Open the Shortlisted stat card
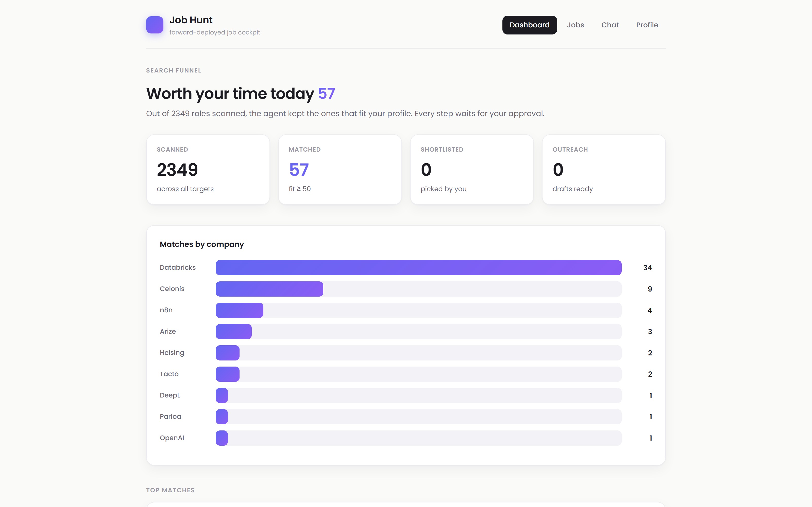 tap(472, 169)
